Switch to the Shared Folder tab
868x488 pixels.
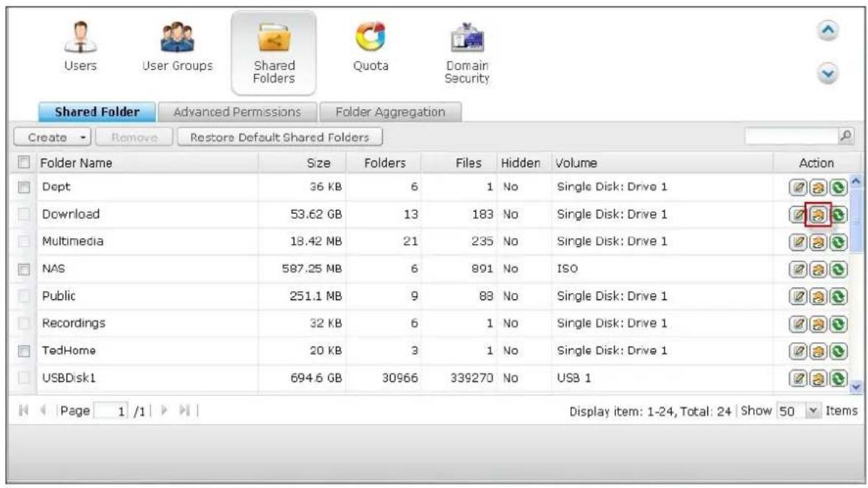97,111
